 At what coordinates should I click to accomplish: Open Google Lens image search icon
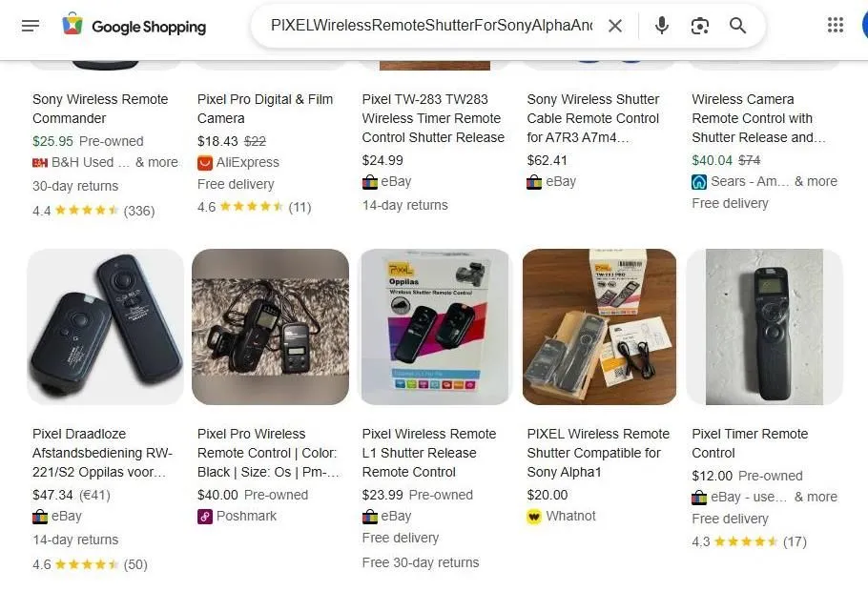(700, 26)
